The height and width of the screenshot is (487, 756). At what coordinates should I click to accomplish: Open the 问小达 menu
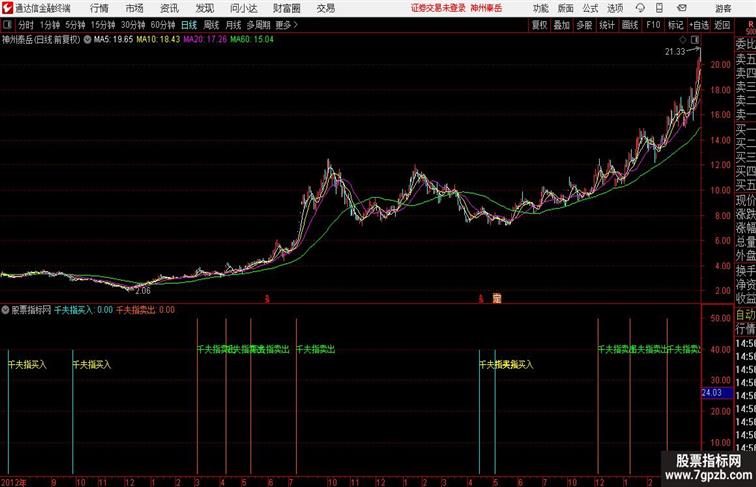tap(243, 8)
